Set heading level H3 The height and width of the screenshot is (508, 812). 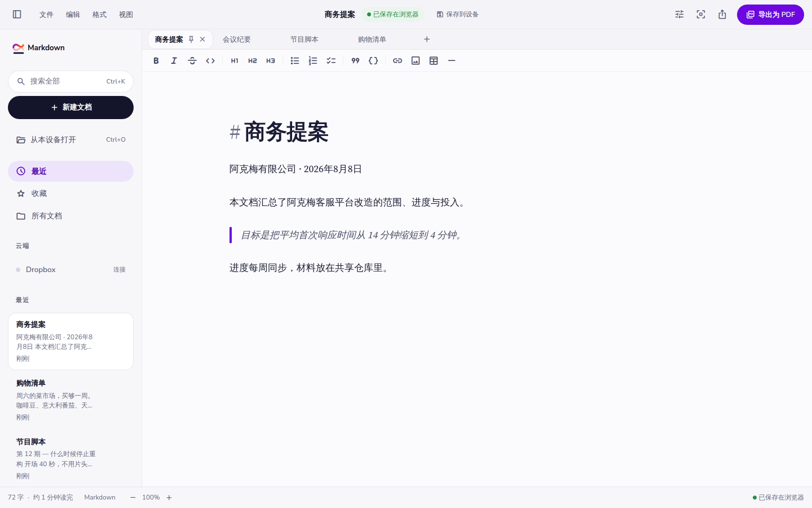pyautogui.click(x=271, y=61)
